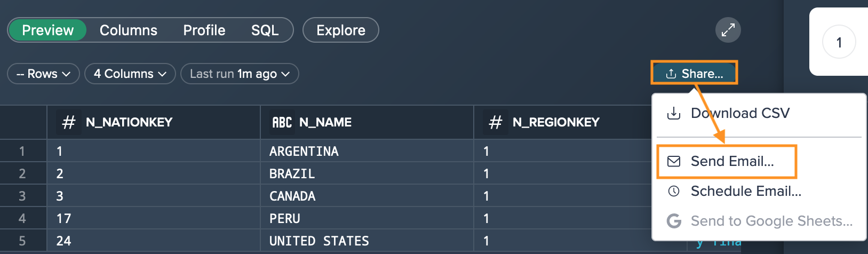Choose Schedule Email... from share menu
This screenshot has height=254, width=868.
point(746,191)
